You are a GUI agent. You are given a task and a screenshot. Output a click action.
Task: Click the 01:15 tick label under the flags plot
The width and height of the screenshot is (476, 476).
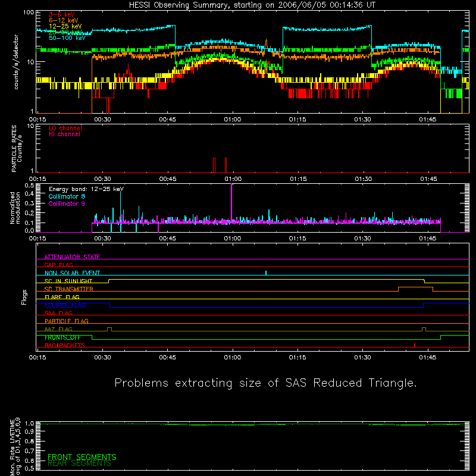tap(297, 358)
